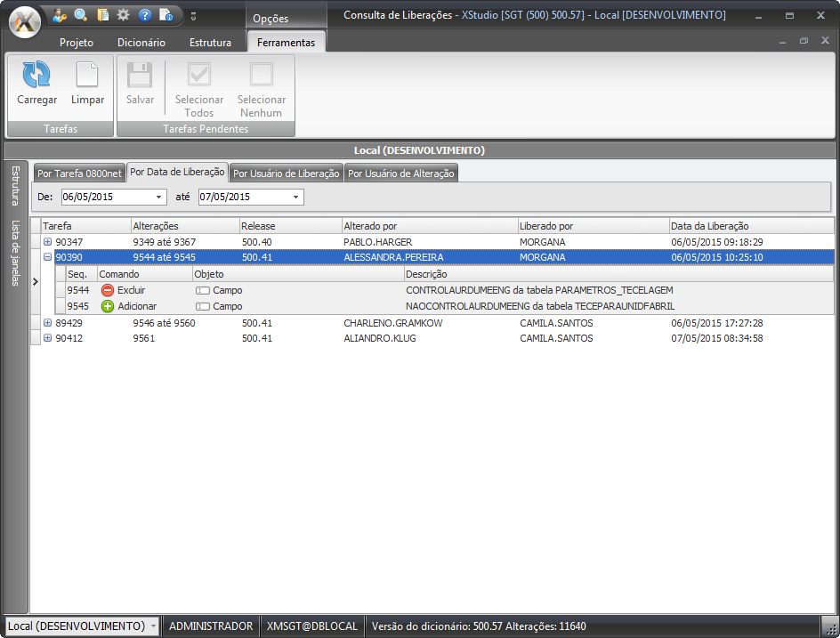Expand task 90347 row
The image size is (840, 638).
[48, 242]
